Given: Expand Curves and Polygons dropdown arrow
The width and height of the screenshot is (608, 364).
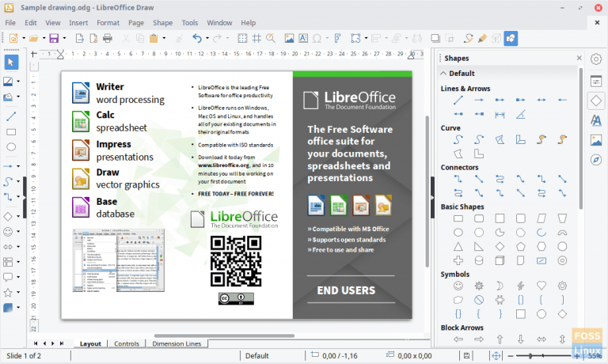Looking at the screenshot, I should (18, 181).
